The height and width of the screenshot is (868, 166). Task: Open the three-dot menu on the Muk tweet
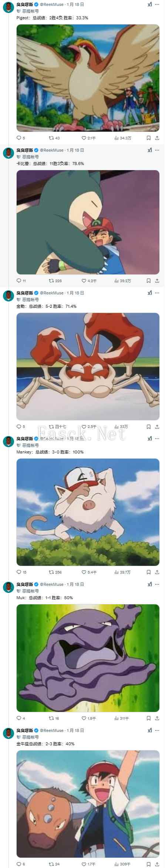click(x=157, y=584)
